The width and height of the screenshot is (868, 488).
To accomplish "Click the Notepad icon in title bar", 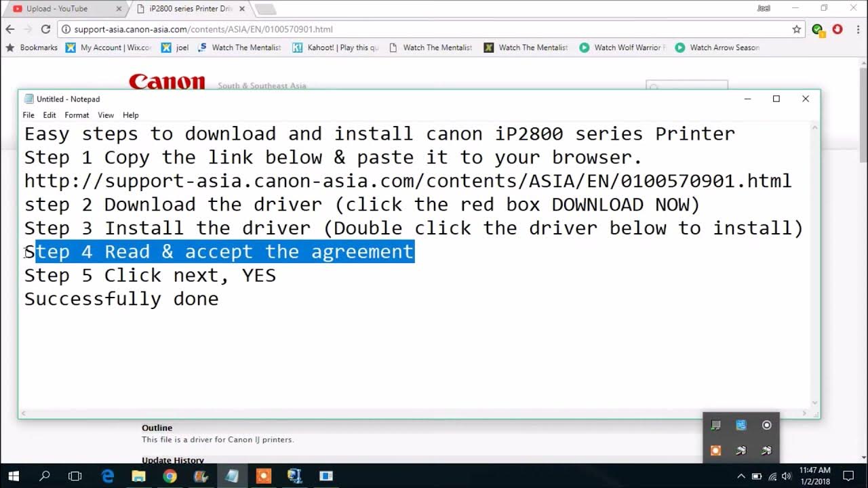I will click(28, 99).
